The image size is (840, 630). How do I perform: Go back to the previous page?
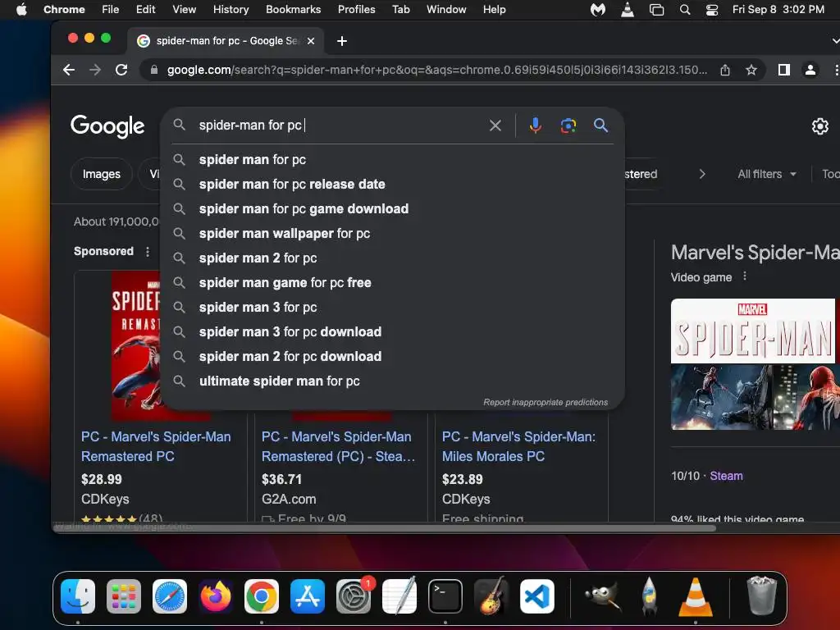69,70
